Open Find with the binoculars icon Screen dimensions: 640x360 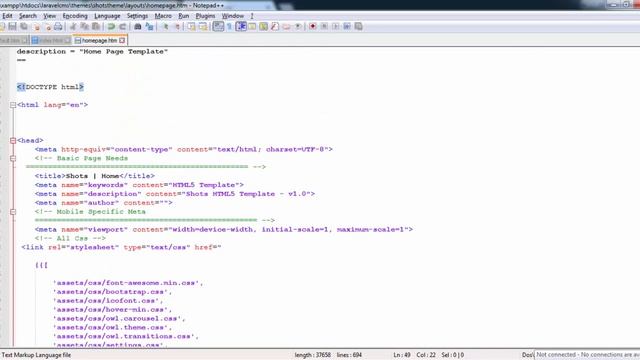click(138, 27)
